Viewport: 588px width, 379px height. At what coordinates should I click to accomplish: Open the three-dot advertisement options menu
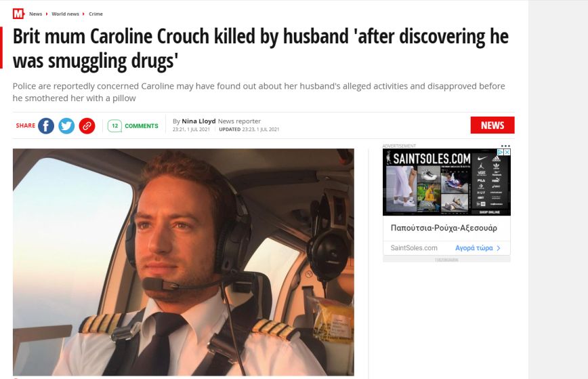(x=505, y=146)
